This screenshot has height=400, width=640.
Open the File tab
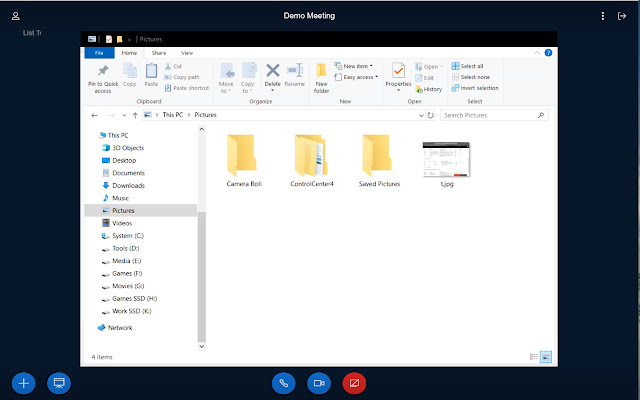coord(99,53)
